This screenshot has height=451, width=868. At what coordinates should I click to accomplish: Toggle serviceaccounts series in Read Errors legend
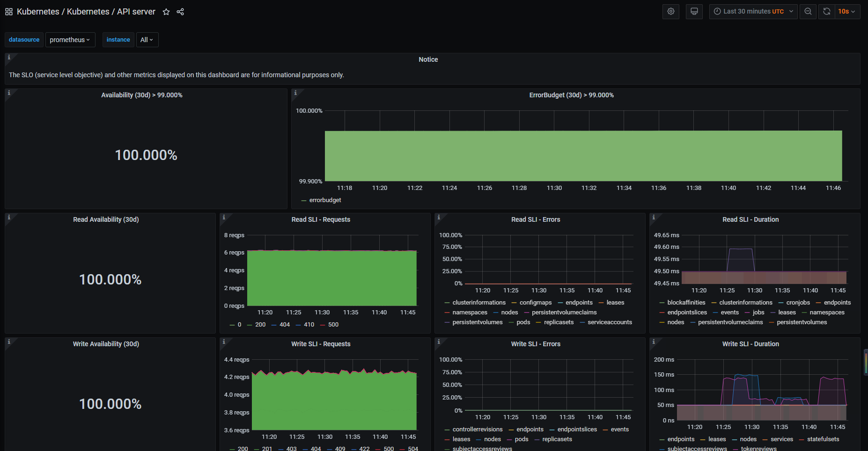610,322
